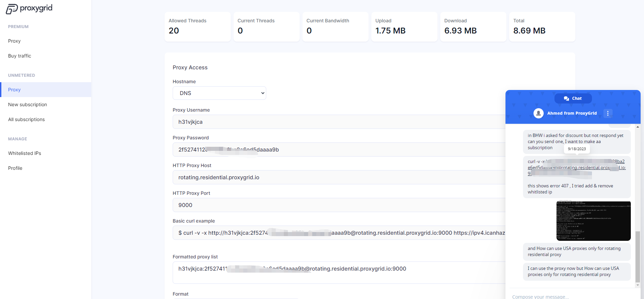Click the HTTP Proxy Port field

click(339, 205)
